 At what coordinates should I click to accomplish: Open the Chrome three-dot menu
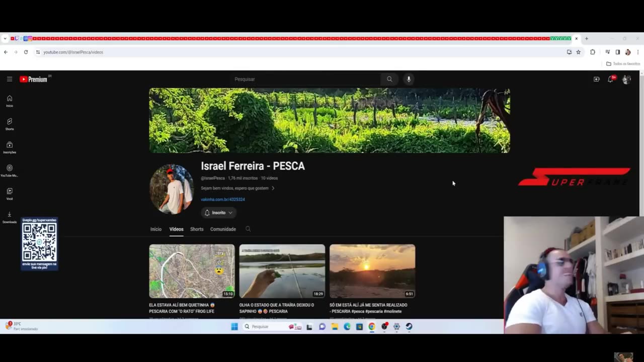[x=638, y=52]
